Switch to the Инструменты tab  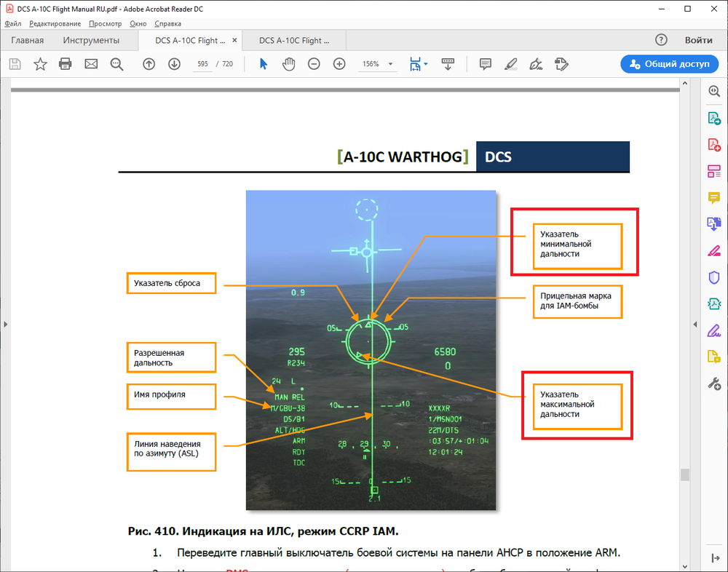coord(91,41)
